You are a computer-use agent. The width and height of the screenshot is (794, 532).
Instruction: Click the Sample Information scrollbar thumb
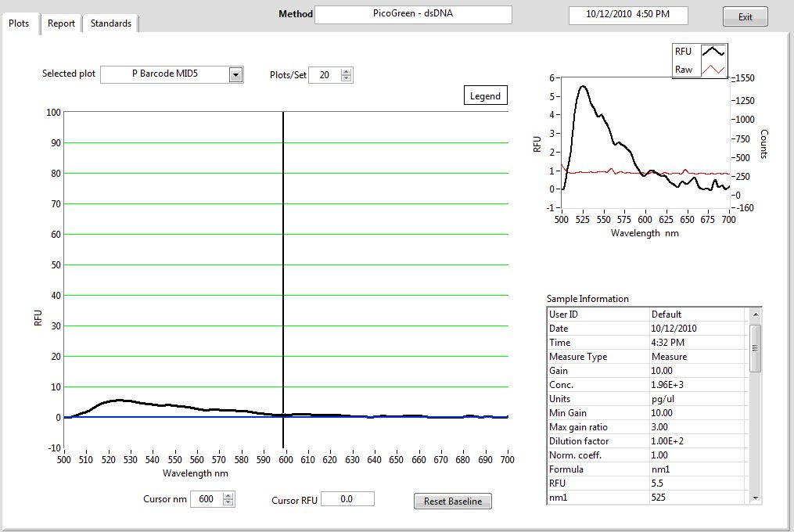point(755,349)
